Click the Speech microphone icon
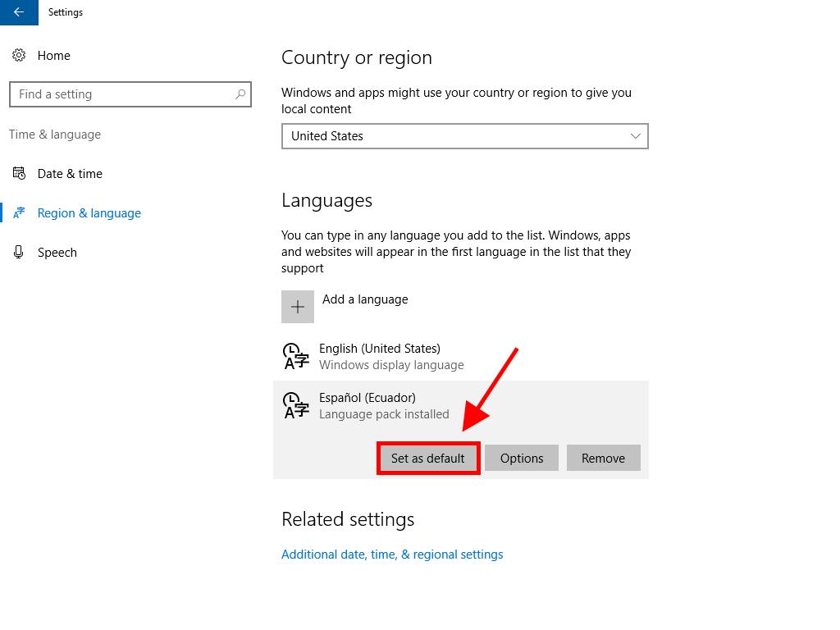This screenshot has width=840, height=630. (x=18, y=252)
